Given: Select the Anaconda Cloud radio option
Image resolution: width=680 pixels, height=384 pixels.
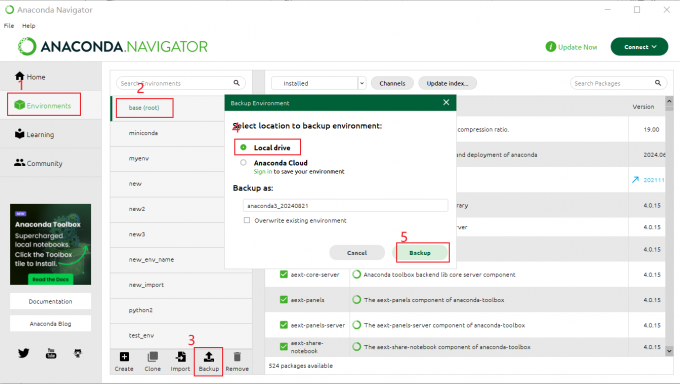Looking at the screenshot, I should tap(243, 163).
